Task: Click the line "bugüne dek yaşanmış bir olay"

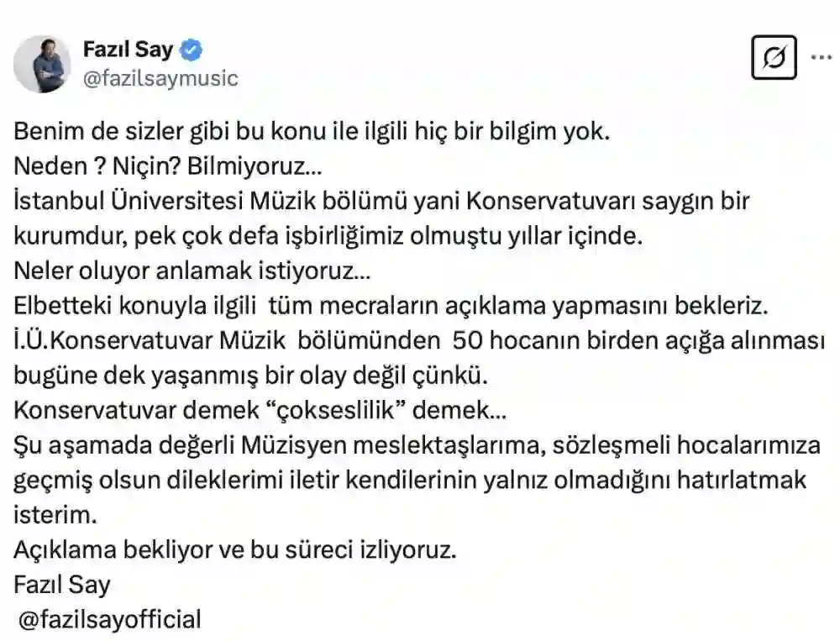Action: (x=248, y=376)
